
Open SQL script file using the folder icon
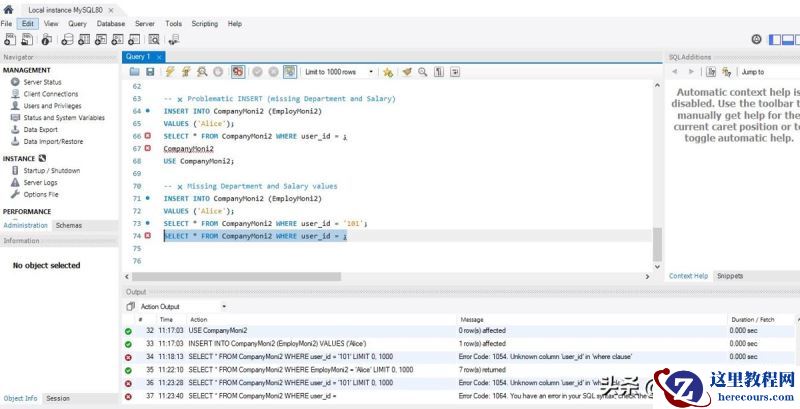(x=135, y=72)
